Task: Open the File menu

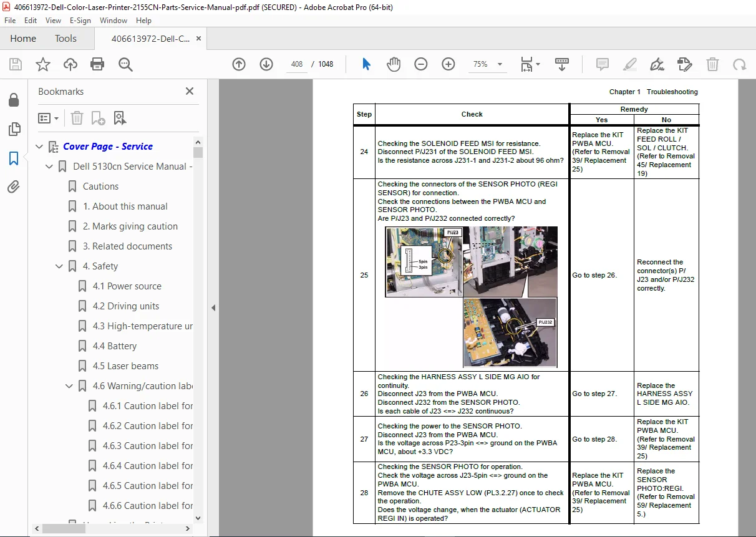Action: (x=10, y=21)
